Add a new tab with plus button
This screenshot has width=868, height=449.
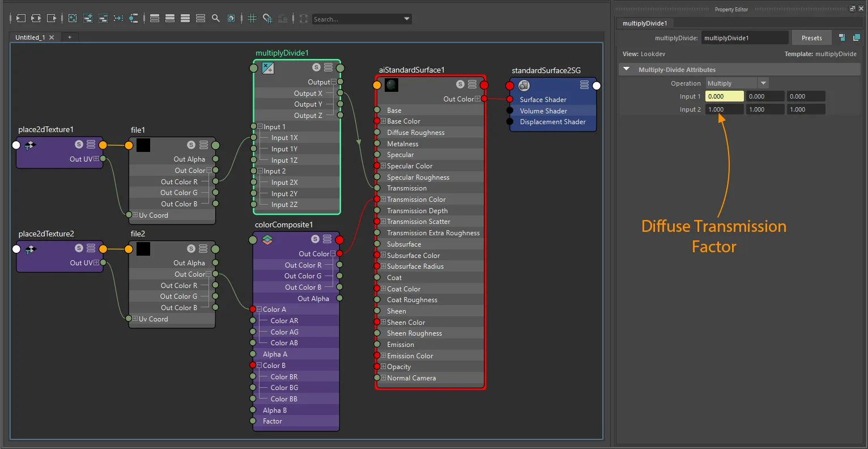point(70,37)
